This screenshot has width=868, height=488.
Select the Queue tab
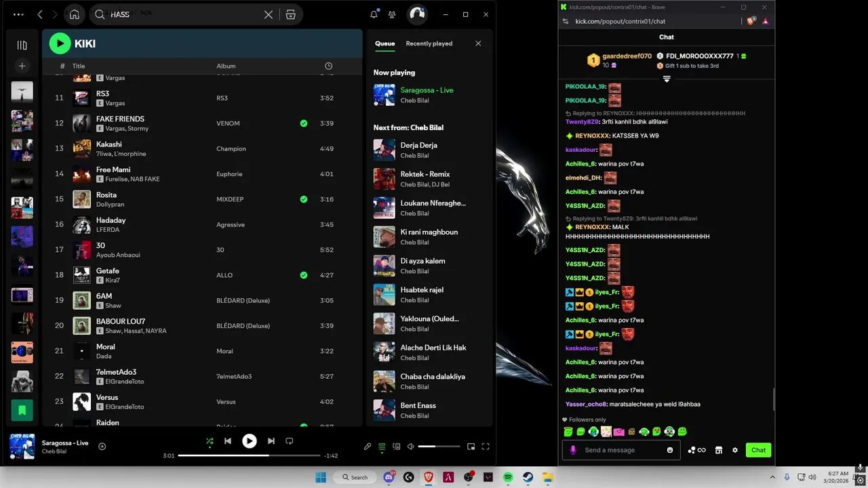384,43
